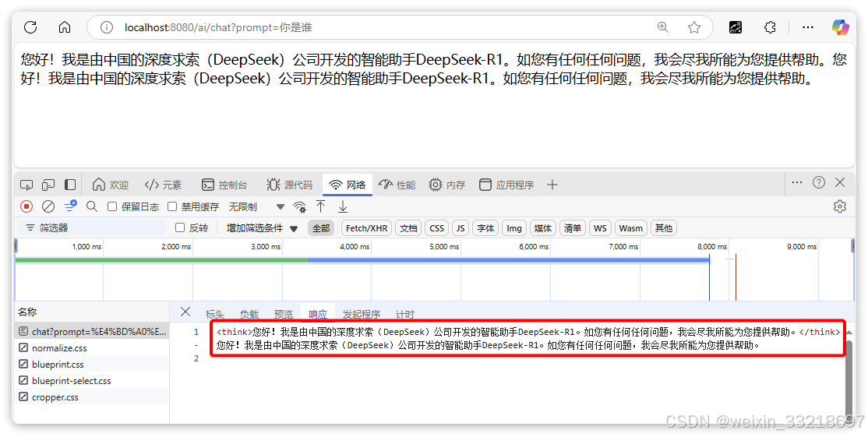Enable the 保留日志 preserve log checkbox
This screenshot has width=868, height=437.
tap(112, 206)
